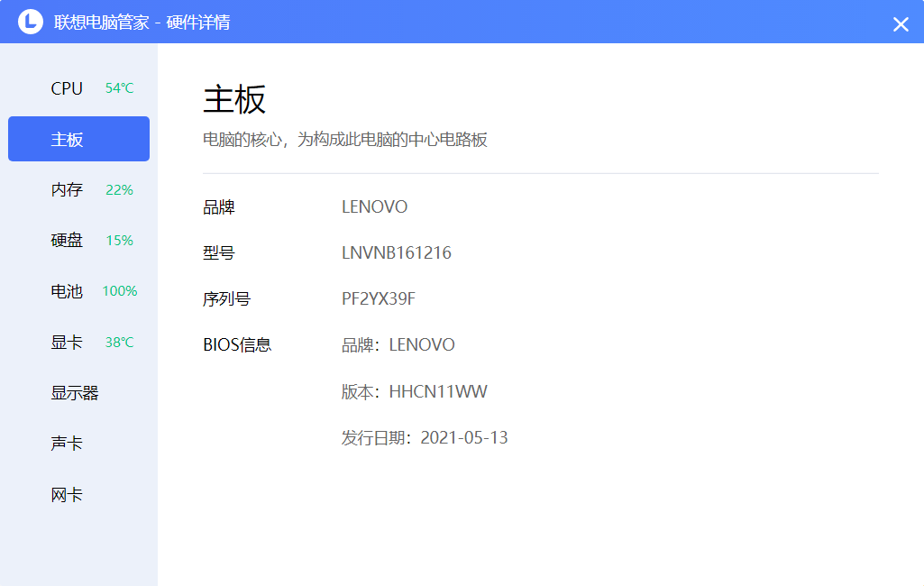Close the hardware details window
This screenshot has width=924, height=586.
(x=901, y=24)
